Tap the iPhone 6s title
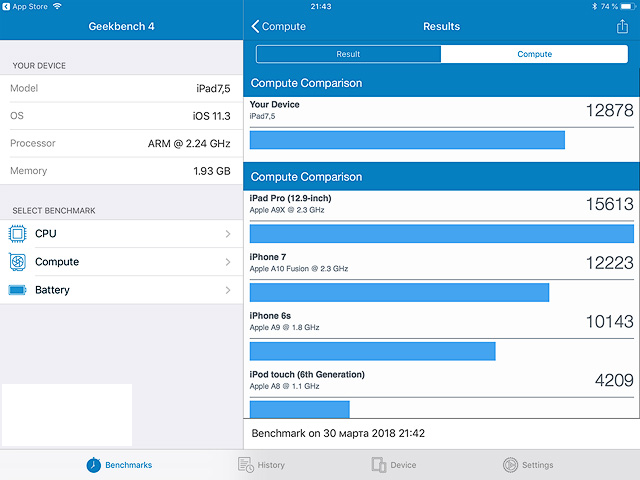 pyautogui.click(x=270, y=316)
